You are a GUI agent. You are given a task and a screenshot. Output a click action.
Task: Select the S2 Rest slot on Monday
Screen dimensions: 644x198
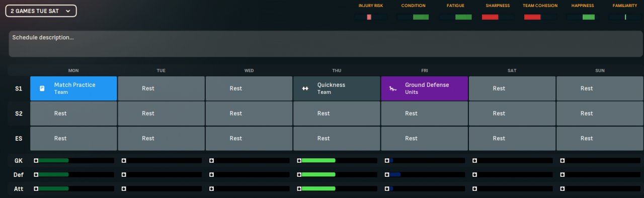[x=73, y=113]
